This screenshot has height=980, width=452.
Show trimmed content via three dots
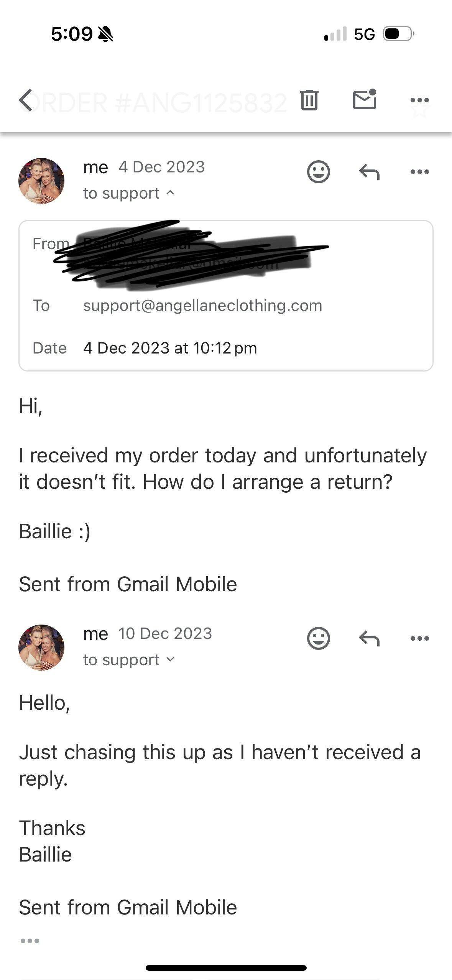pos(30,941)
